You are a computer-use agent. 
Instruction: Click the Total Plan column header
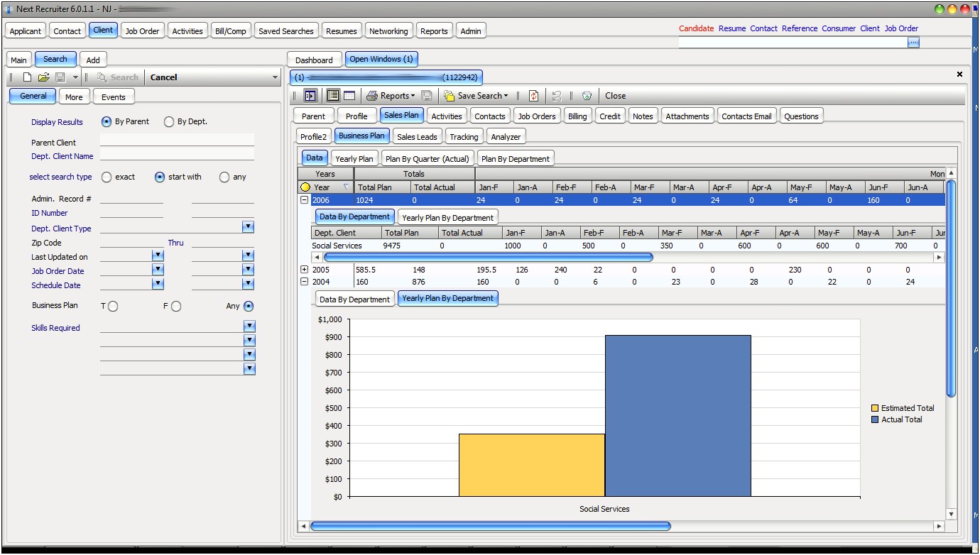click(382, 187)
